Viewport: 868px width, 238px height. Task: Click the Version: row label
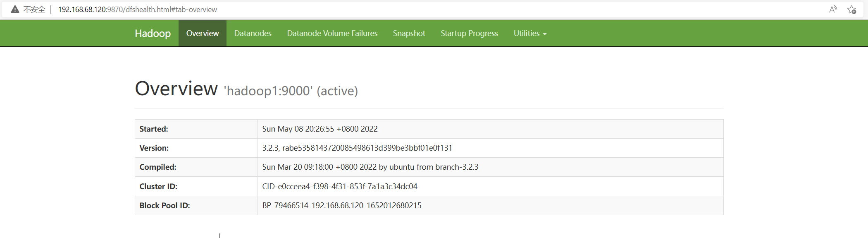coord(154,148)
